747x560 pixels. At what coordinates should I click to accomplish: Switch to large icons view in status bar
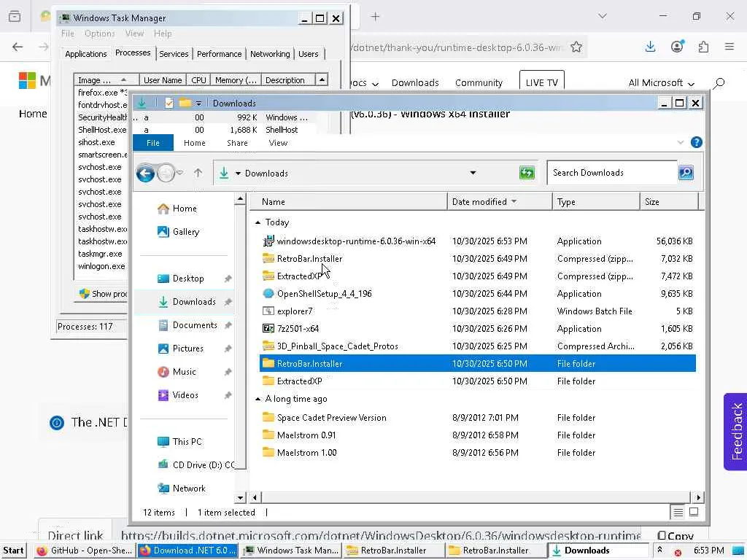(x=694, y=513)
